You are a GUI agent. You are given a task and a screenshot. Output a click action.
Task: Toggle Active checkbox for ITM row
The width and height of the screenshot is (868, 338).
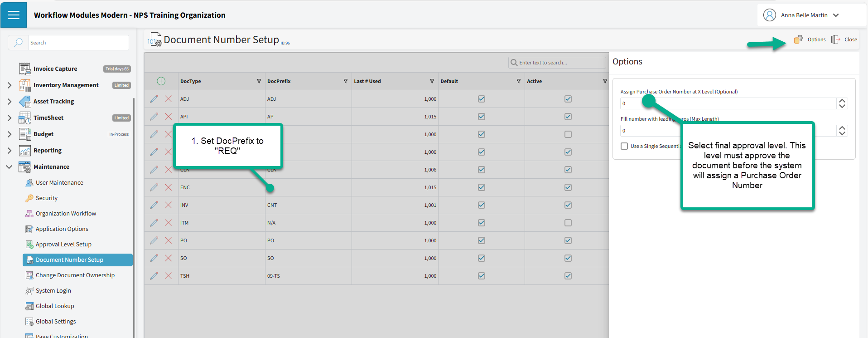coord(568,223)
